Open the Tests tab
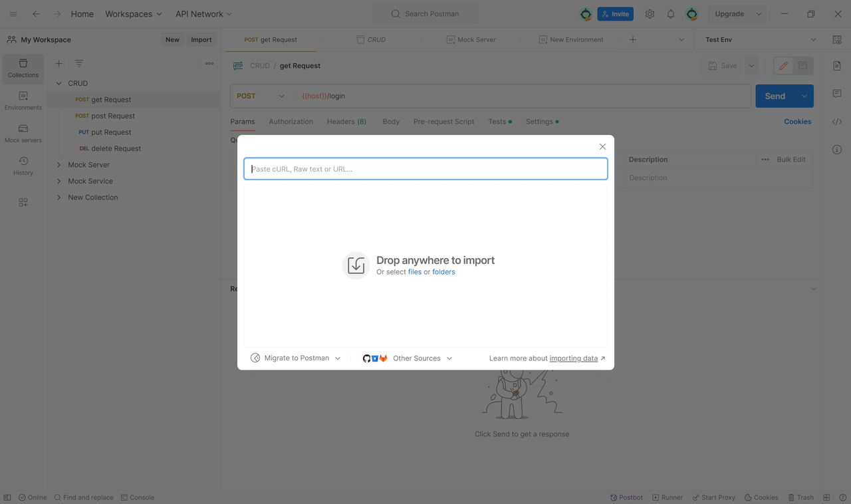The width and height of the screenshot is (851, 504). 499,122
